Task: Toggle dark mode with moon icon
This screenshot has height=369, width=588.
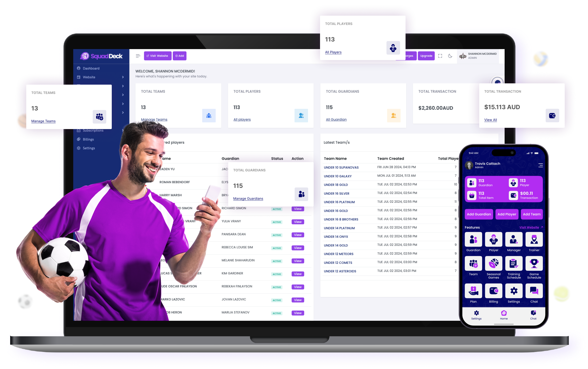Action: coord(450,56)
